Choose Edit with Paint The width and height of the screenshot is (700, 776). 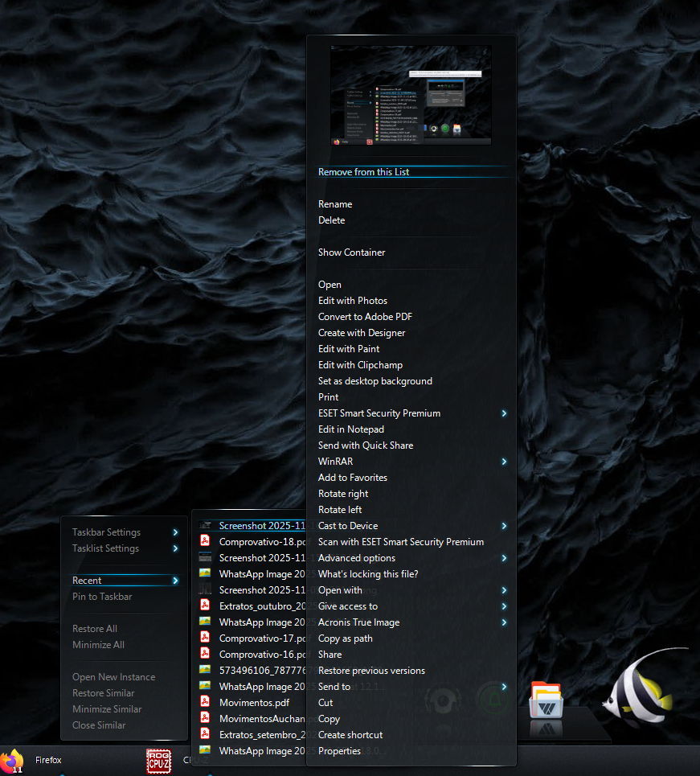coord(348,349)
